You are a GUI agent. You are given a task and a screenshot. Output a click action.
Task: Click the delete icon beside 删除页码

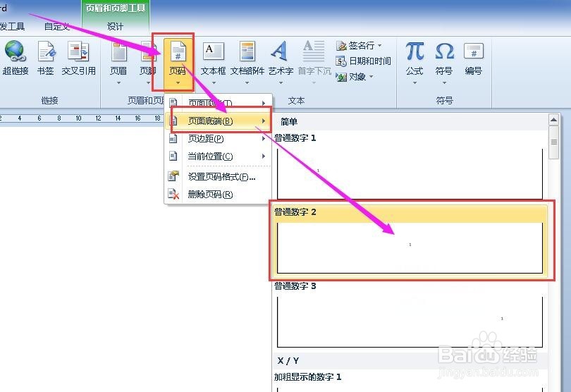coord(173,194)
